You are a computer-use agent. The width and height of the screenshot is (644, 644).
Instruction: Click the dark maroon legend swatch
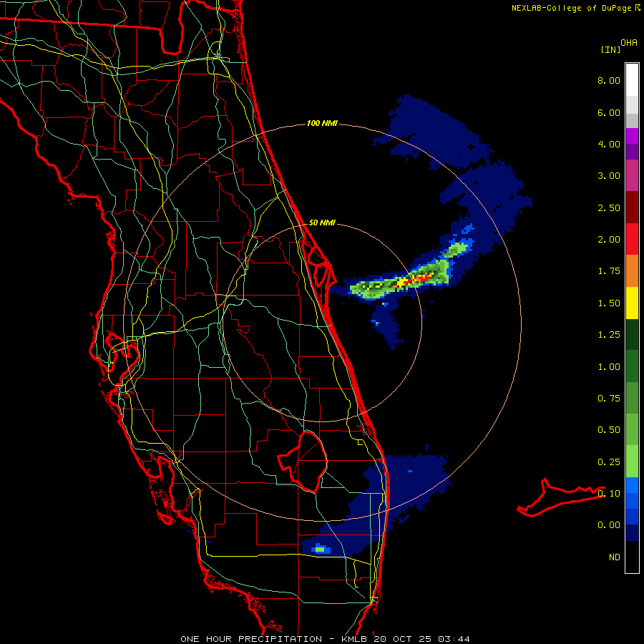[x=632, y=208]
